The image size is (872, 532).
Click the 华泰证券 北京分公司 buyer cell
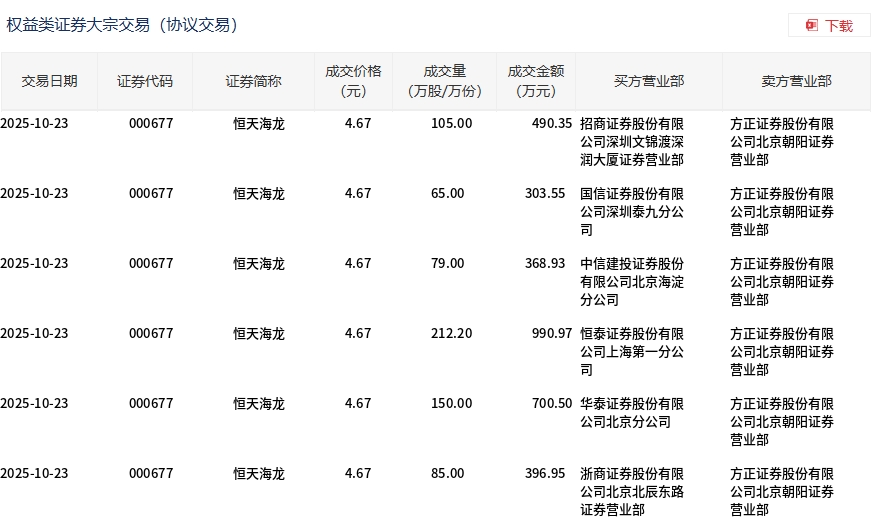tap(632, 412)
